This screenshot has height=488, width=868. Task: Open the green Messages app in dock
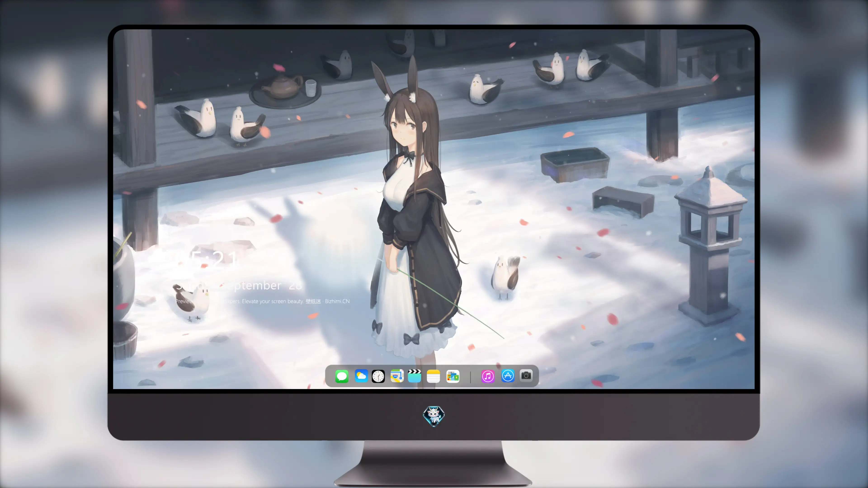tap(342, 376)
